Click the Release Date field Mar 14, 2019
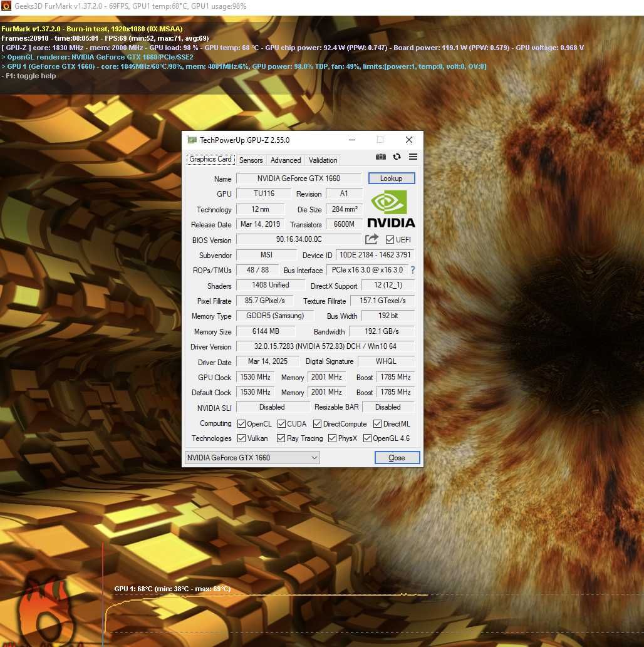 coord(261,224)
